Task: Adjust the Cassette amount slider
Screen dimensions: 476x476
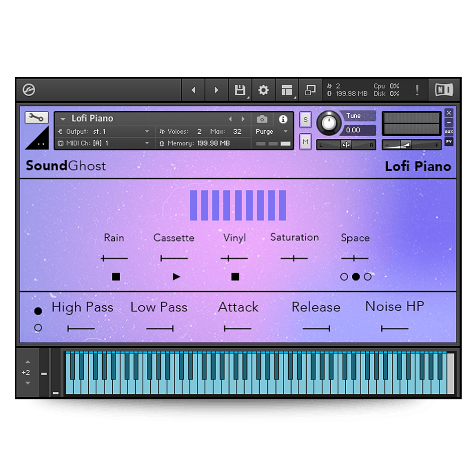Action: (x=174, y=259)
